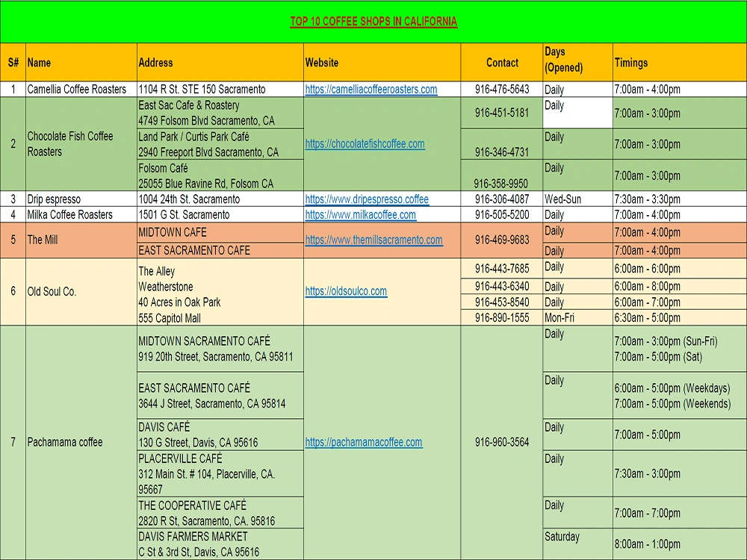Click the '1004 24th St. Sacramento' cell
The width and height of the screenshot is (747, 560).
click(220, 199)
